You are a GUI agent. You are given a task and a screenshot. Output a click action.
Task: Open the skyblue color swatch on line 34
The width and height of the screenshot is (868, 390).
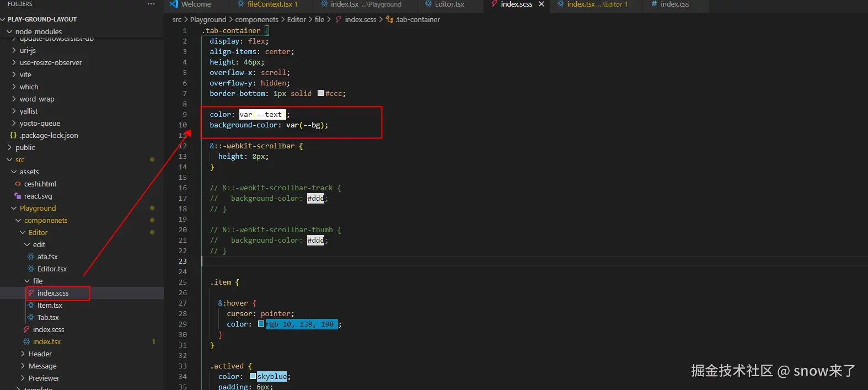pos(253,376)
